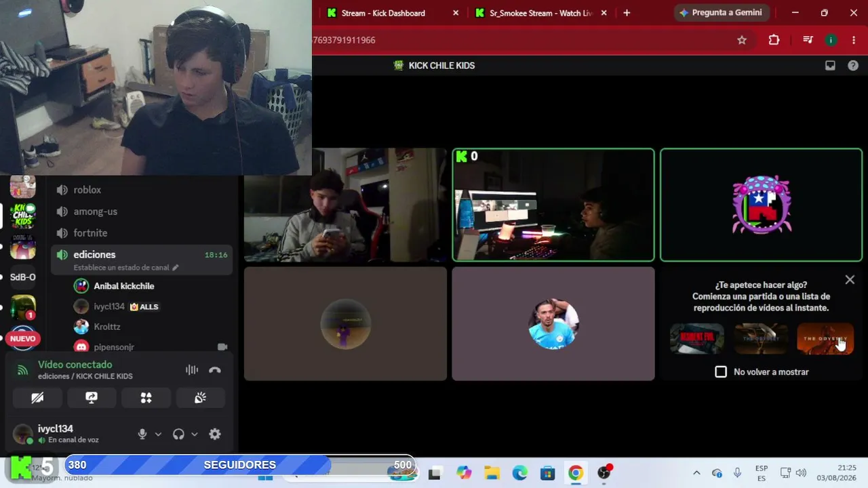Viewport: 868px width, 488px height.
Task: Launch the orange The Odyssey activity thumbnail
Action: [x=825, y=339]
